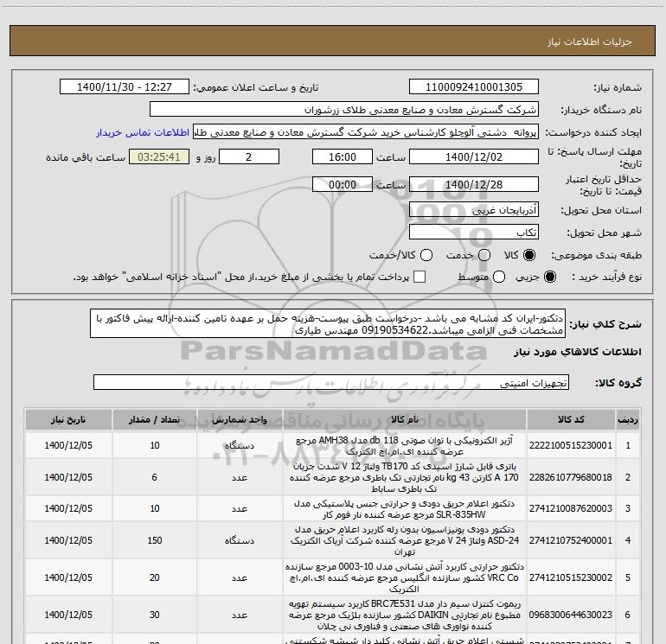
Task: Open the buyer contact information link
Action: [x=143, y=132]
